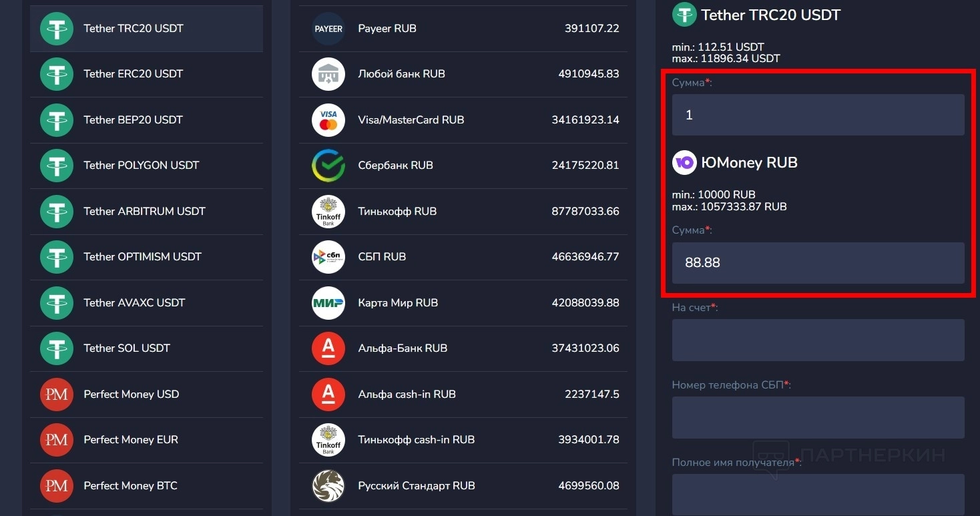Choose the Русский Стандарт RUB icon
Screen dimensions: 980x516
pos(328,485)
